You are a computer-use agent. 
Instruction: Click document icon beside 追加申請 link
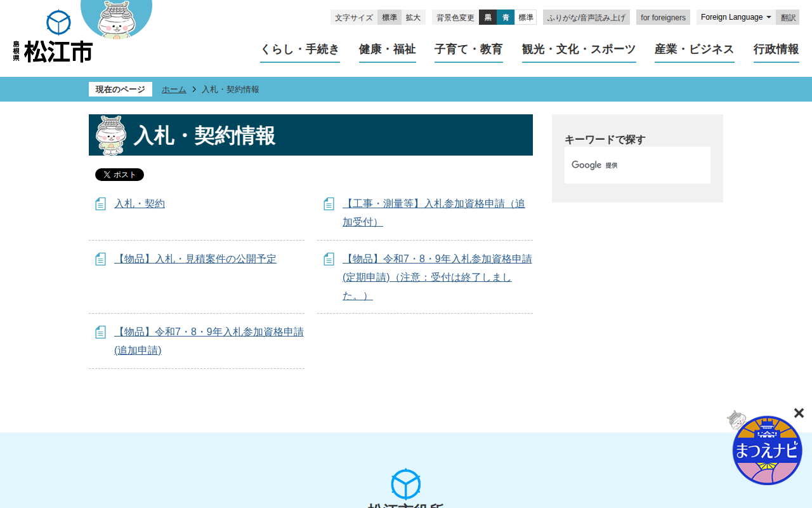(100, 332)
